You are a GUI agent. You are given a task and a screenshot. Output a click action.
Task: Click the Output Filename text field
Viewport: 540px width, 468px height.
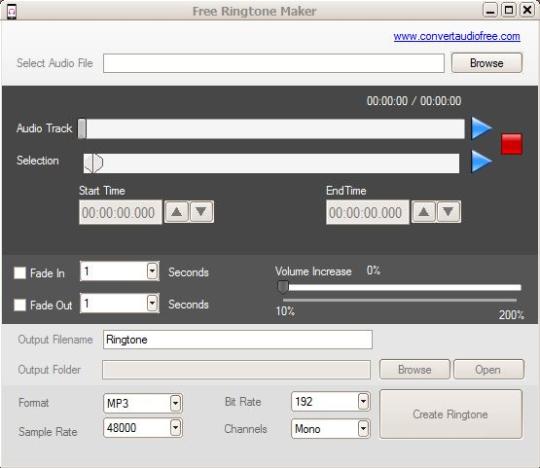pos(238,340)
